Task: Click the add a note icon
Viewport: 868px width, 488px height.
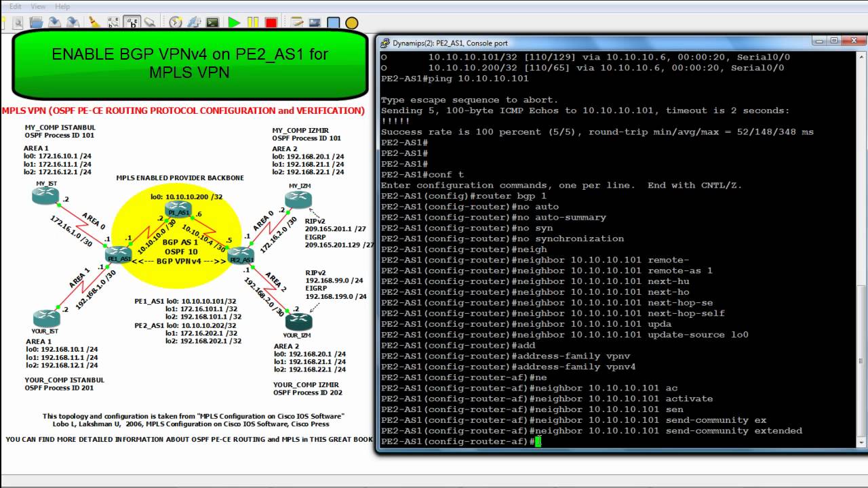Action: [x=296, y=22]
